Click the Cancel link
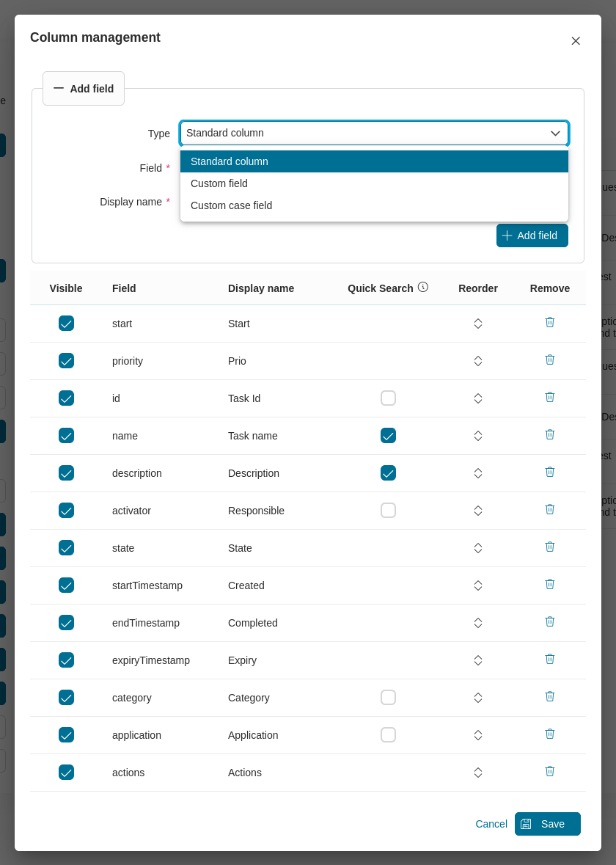Screen dimensions: 616x865 (x=491, y=824)
